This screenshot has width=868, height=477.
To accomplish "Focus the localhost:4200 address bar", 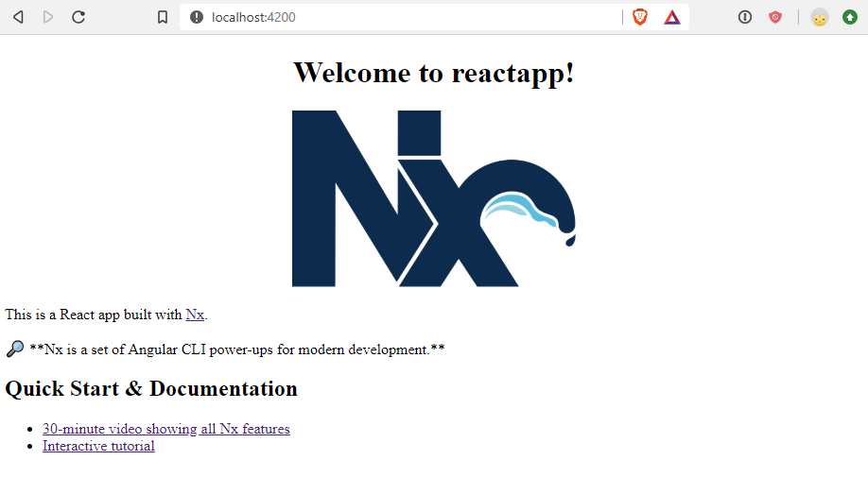I will 397,17.
